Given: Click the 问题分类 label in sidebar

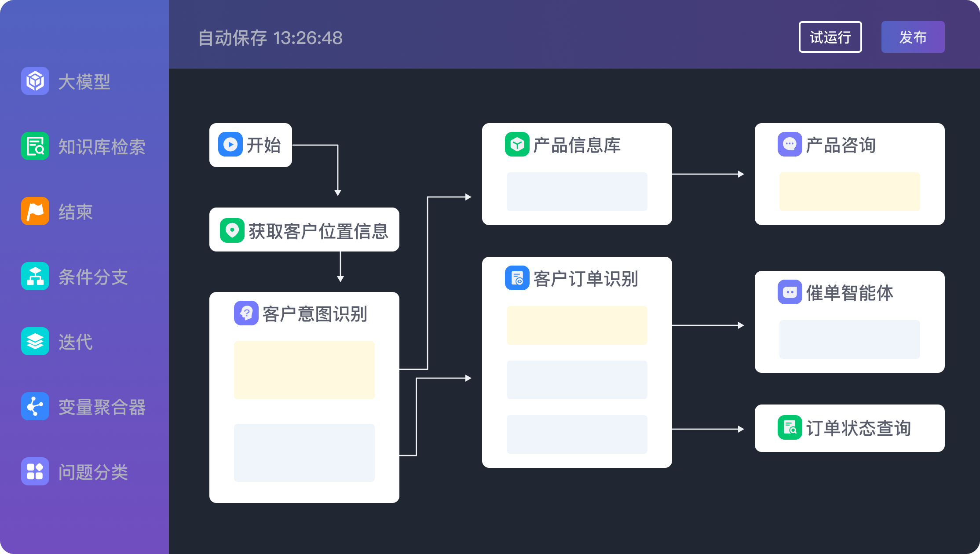Looking at the screenshot, I should coord(93,472).
